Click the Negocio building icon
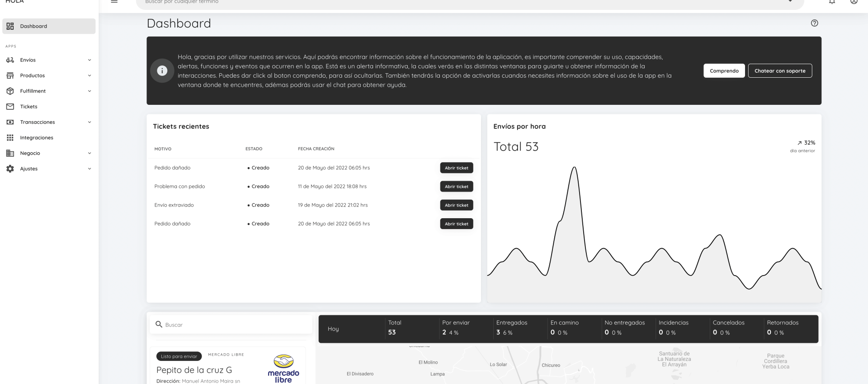Screen dimensions: 868x384 [10, 153]
